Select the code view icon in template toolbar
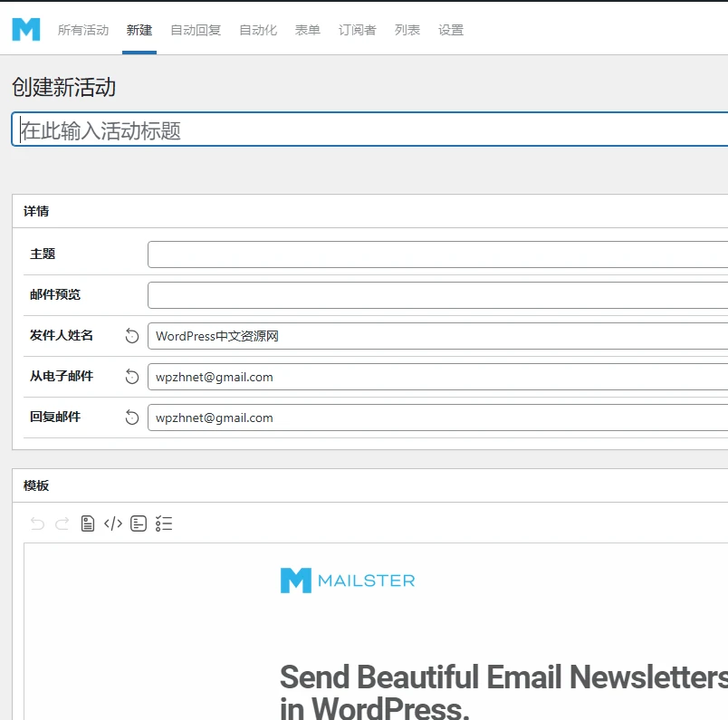The image size is (728, 720). point(112,523)
